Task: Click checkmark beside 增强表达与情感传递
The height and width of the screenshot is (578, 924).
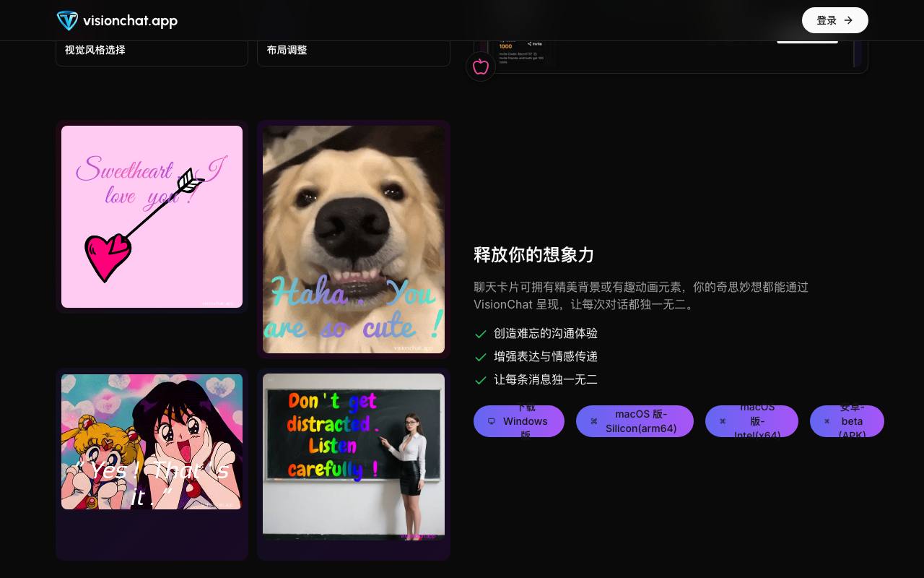Action: (481, 357)
